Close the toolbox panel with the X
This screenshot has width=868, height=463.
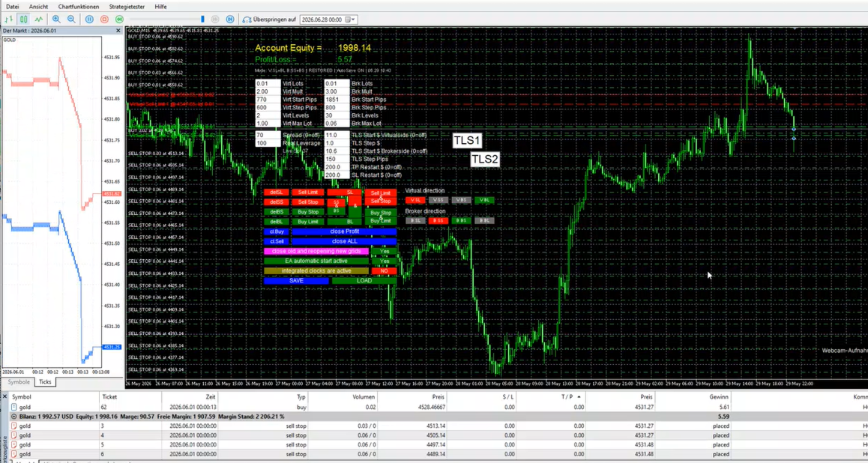pos(4,396)
